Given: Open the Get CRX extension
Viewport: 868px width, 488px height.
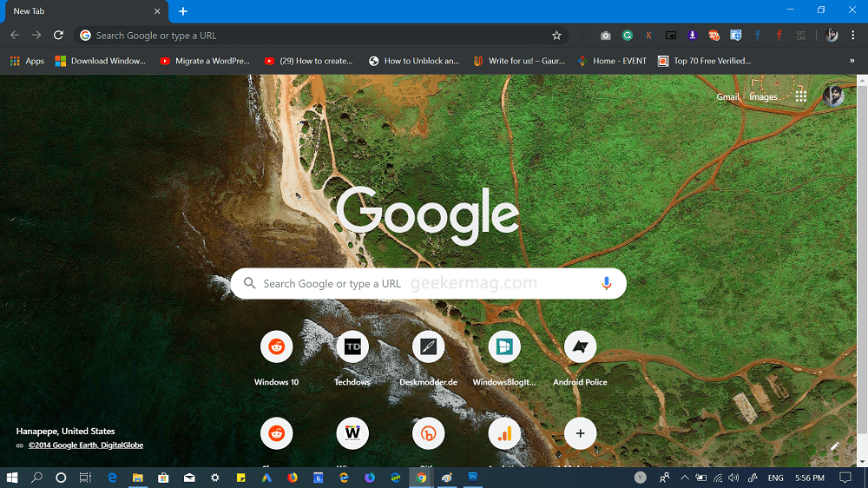Looking at the screenshot, I should 801,36.
